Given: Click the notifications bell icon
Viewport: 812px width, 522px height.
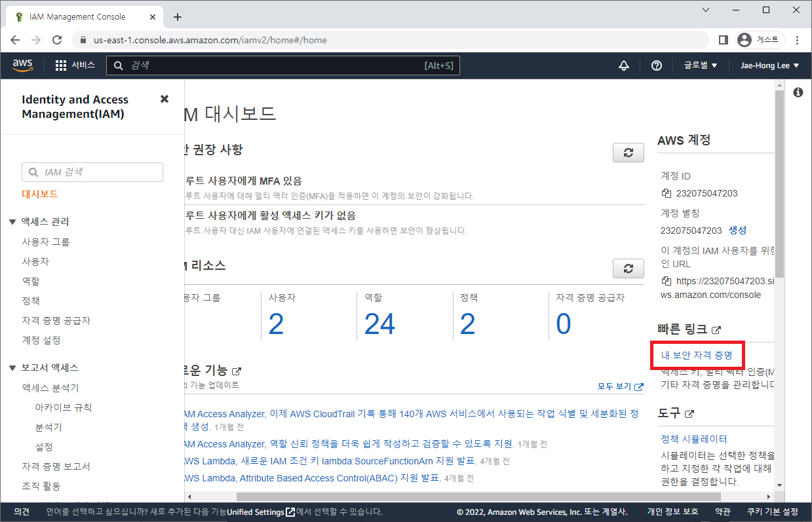Looking at the screenshot, I should click(624, 65).
